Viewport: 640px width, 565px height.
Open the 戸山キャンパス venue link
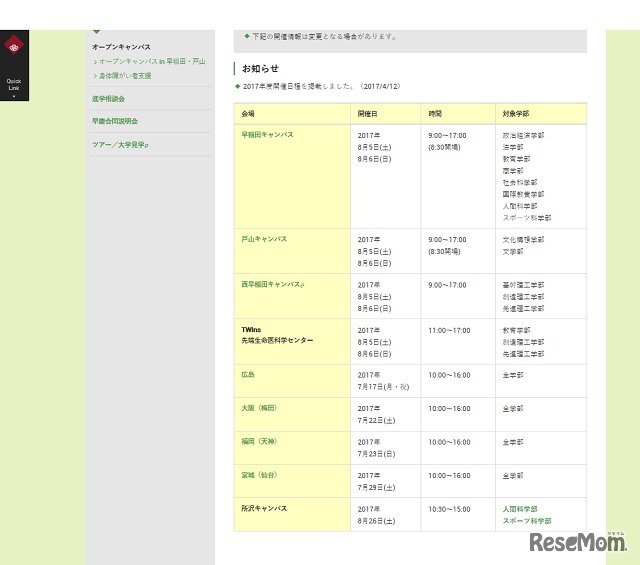(x=264, y=239)
